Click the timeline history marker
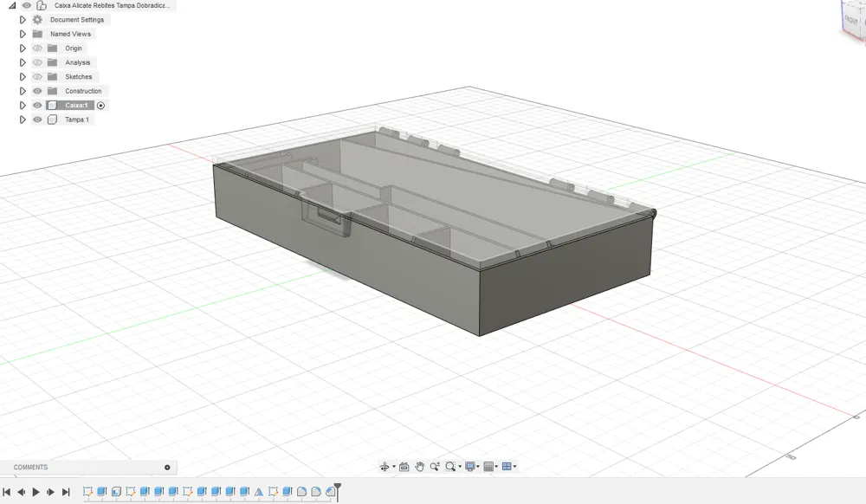 click(x=338, y=491)
